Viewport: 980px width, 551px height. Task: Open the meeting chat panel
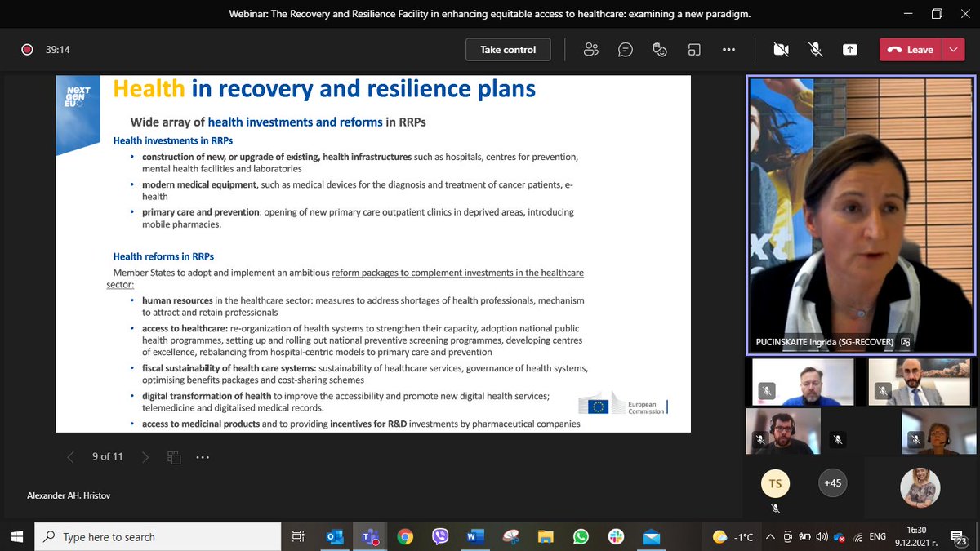pos(626,50)
